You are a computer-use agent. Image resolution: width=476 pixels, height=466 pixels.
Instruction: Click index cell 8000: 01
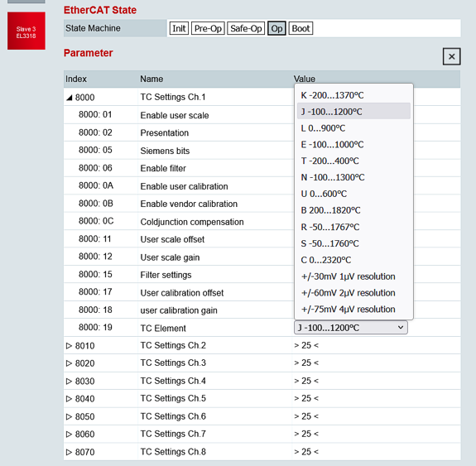[x=95, y=114]
